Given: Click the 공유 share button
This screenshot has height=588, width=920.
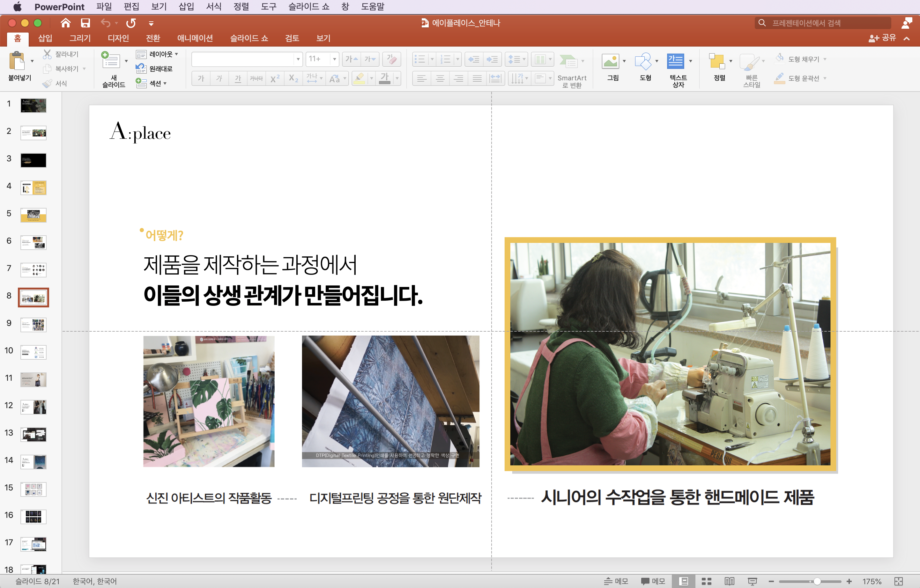Looking at the screenshot, I should 883,38.
